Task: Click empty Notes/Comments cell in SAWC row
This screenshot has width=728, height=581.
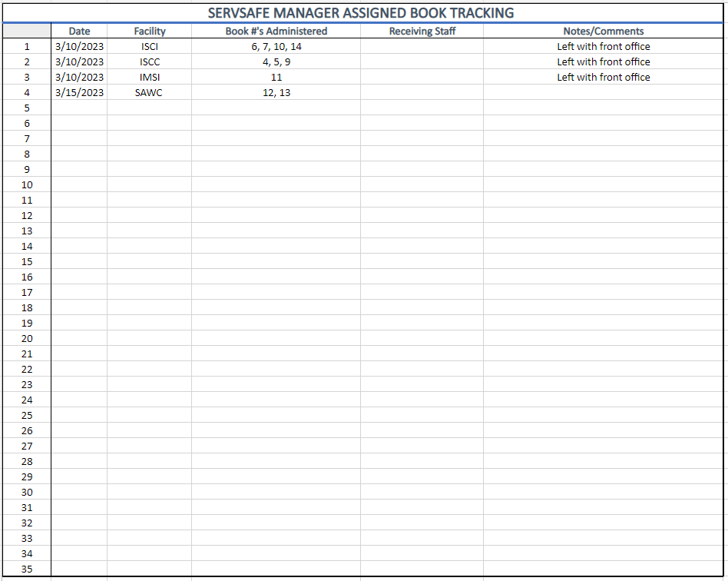Action: 604,93
